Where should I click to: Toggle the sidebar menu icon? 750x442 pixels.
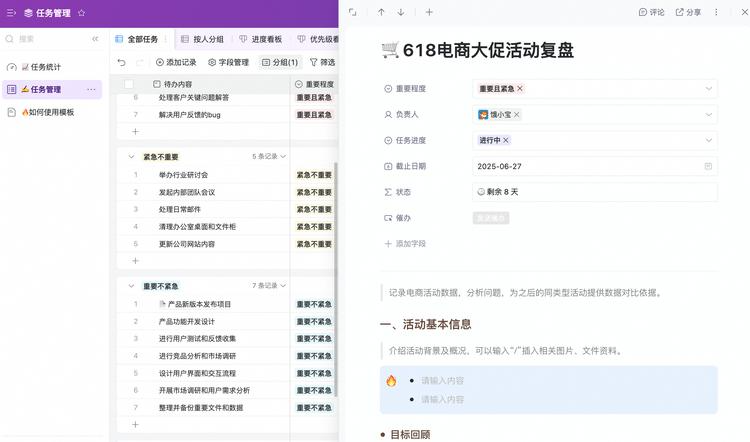click(11, 13)
